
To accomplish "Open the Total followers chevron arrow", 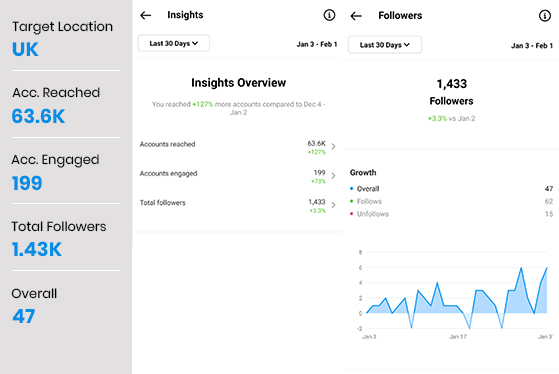I will [333, 205].
